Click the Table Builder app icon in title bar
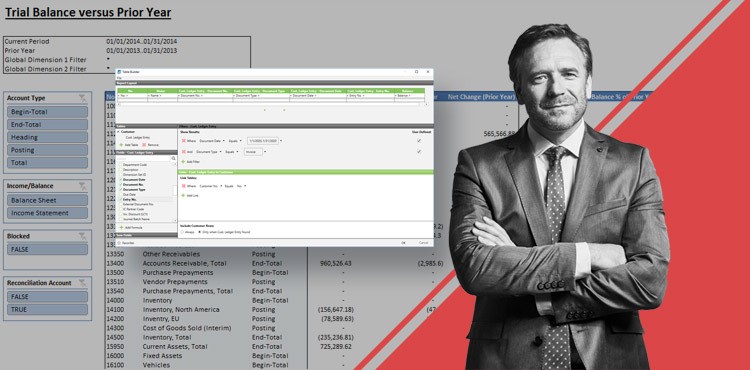The image size is (750, 370). click(119, 72)
